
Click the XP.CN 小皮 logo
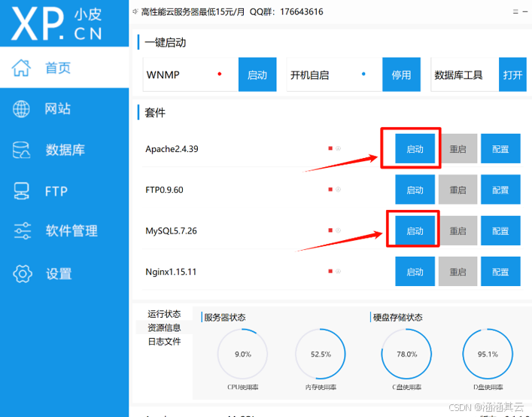(x=56, y=23)
